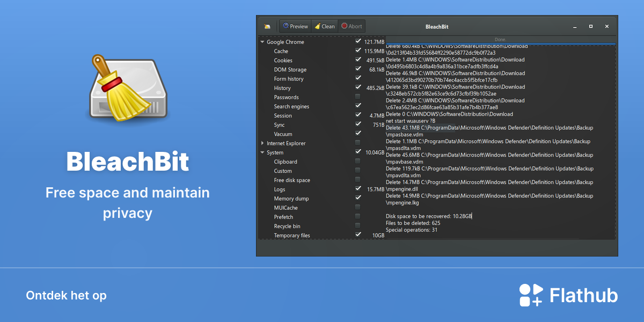
Task: Select the Logs tree item
Action: click(x=280, y=189)
